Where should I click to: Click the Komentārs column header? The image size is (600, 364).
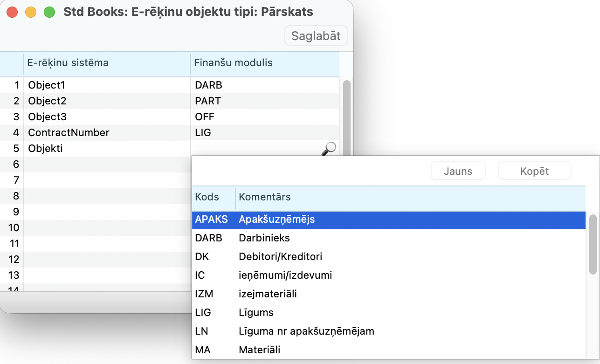265,197
